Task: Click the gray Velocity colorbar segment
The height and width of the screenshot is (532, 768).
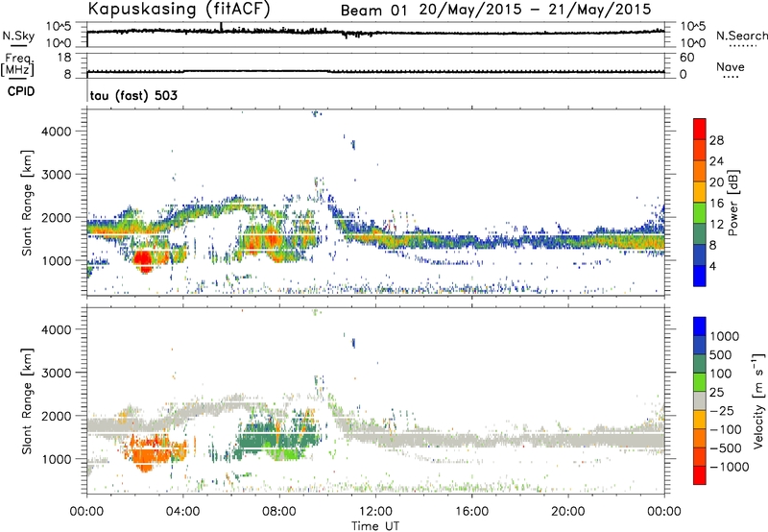Action: click(x=700, y=400)
